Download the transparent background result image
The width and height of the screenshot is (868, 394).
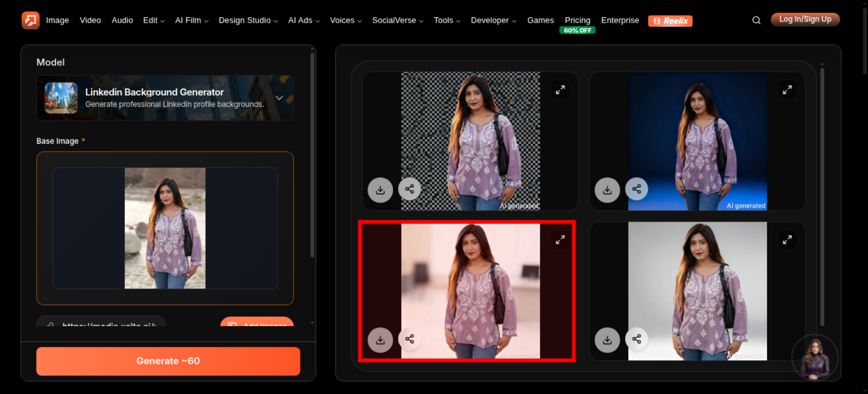pyautogui.click(x=380, y=190)
